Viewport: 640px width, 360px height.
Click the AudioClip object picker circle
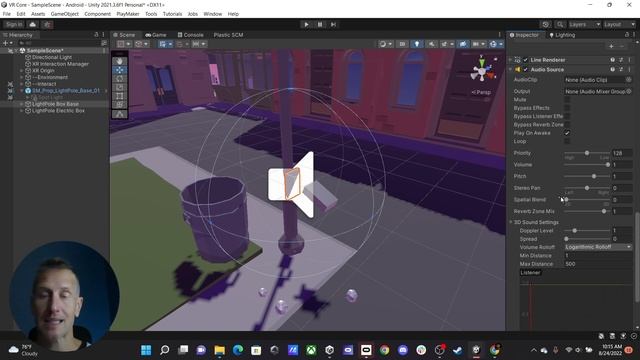629,80
